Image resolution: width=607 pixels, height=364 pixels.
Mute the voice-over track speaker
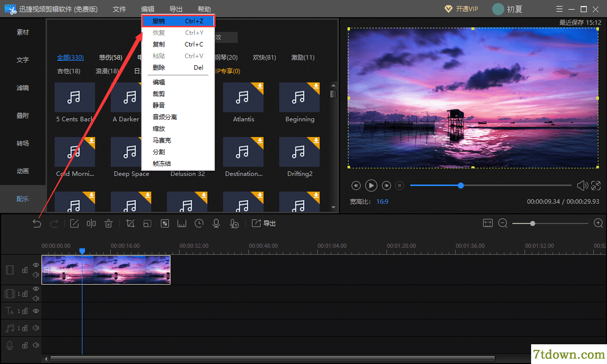(36, 345)
